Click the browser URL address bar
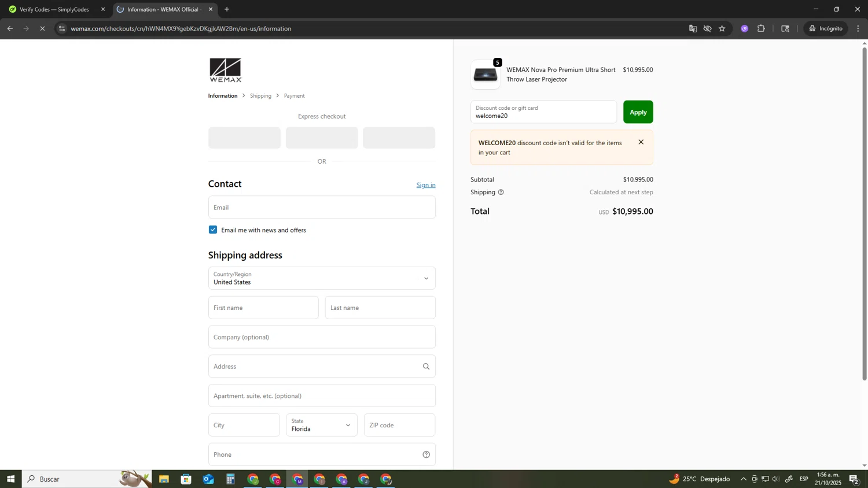 [x=370, y=28]
